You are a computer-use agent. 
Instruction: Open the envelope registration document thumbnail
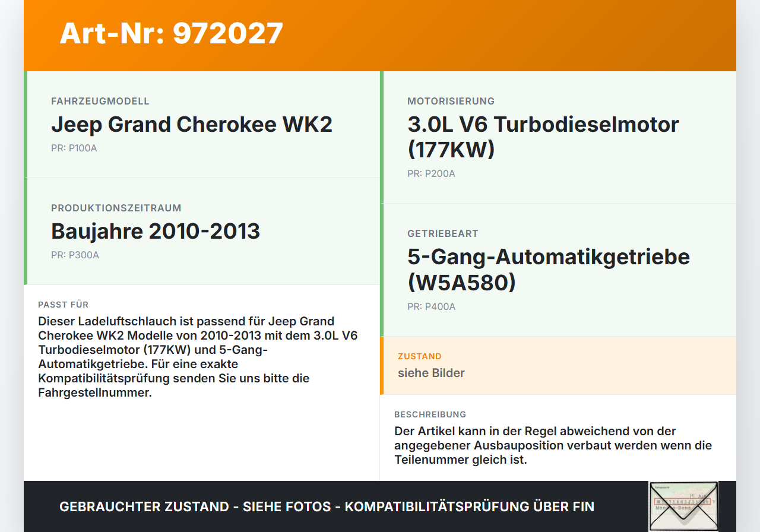tap(683, 506)
